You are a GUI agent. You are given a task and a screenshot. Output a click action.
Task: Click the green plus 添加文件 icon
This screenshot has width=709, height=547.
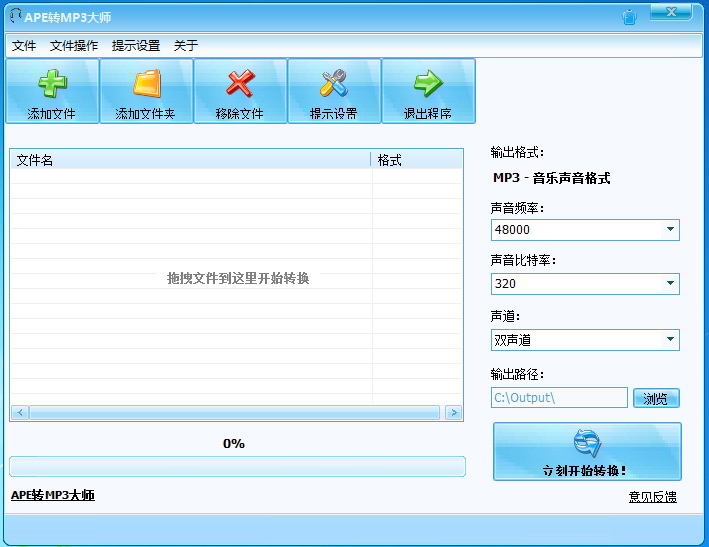[x=52, y=83]
